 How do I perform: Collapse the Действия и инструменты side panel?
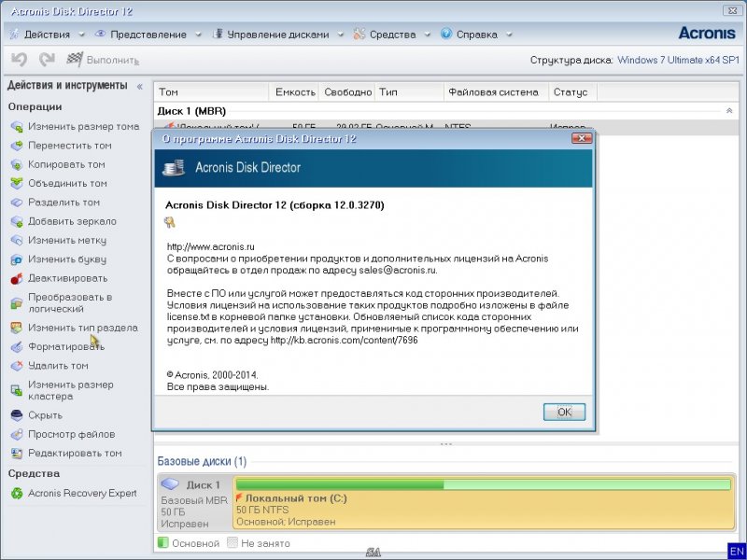[139, 86]
